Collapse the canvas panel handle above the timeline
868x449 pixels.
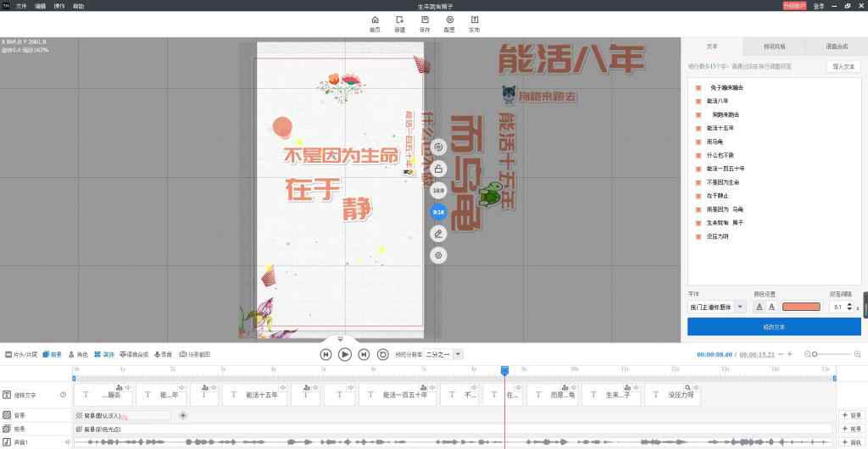pyautogui.click(x=341, y=339)
